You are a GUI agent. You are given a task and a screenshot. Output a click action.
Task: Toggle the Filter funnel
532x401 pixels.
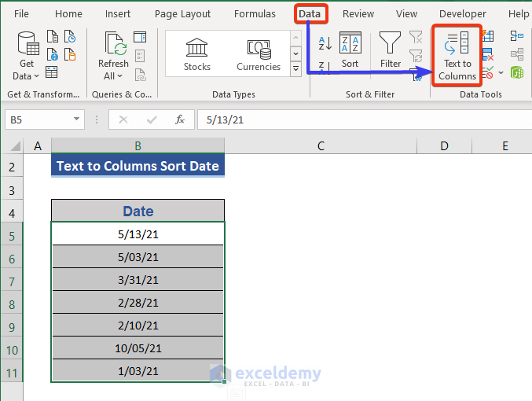pos(391,50)
